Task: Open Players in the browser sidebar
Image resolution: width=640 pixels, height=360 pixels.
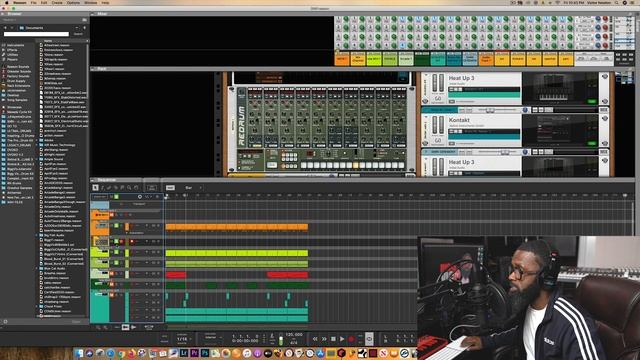Action: 12,59
